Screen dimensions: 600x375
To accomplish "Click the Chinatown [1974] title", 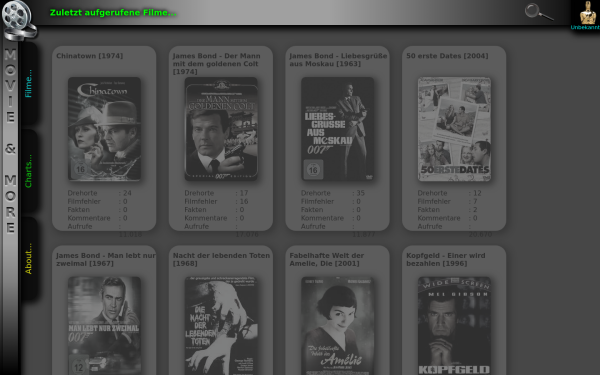I will (90, 56).
